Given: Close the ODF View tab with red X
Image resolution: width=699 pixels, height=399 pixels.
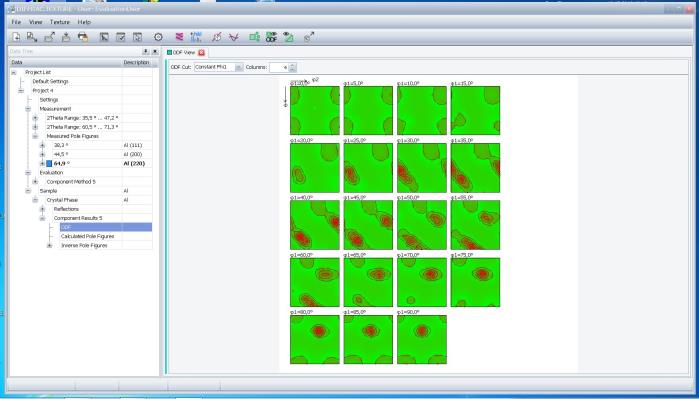Looking at the screenshot, I should pyautogui.click(x=201, y=53).
